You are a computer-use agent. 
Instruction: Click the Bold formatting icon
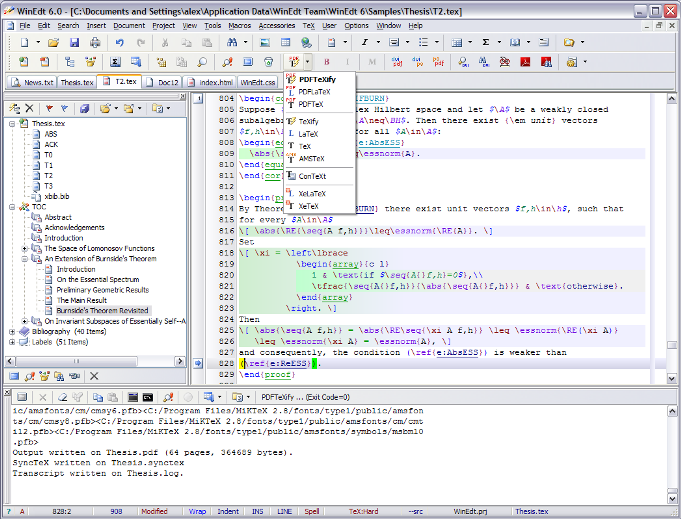pos(326,62)
